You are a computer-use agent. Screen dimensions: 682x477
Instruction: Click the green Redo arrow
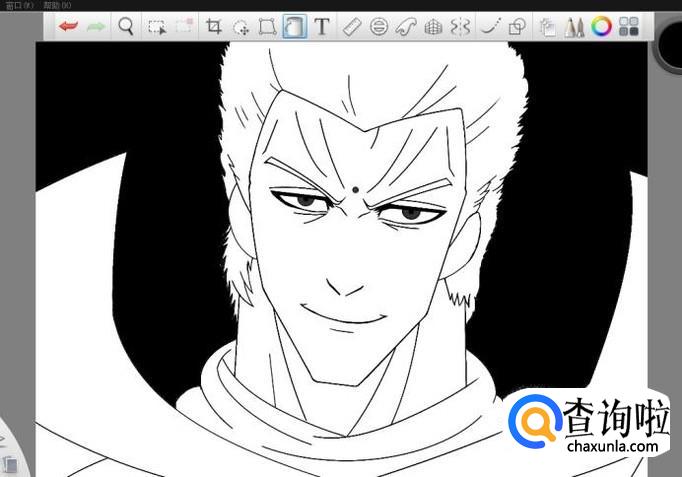(96, 27)
